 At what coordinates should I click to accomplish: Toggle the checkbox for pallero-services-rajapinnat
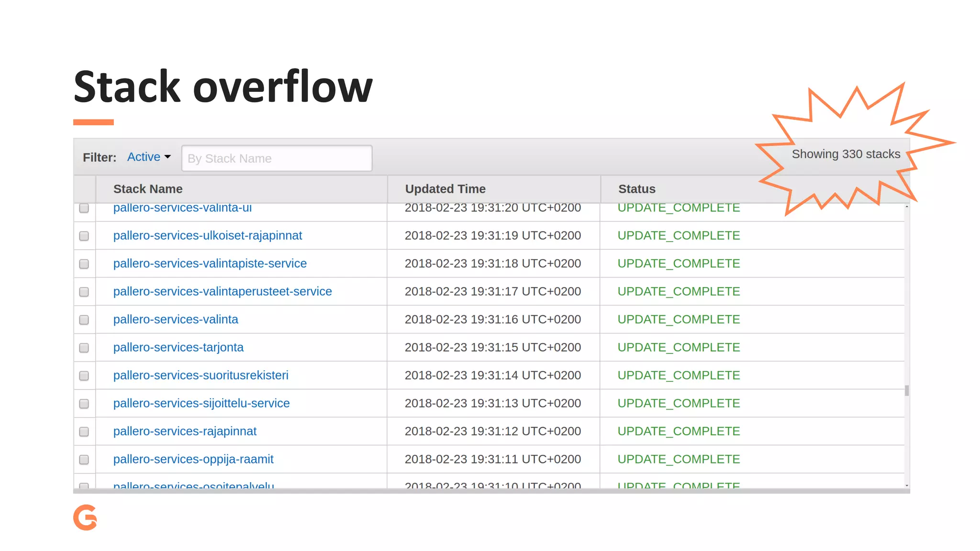[x=84, y=431]
